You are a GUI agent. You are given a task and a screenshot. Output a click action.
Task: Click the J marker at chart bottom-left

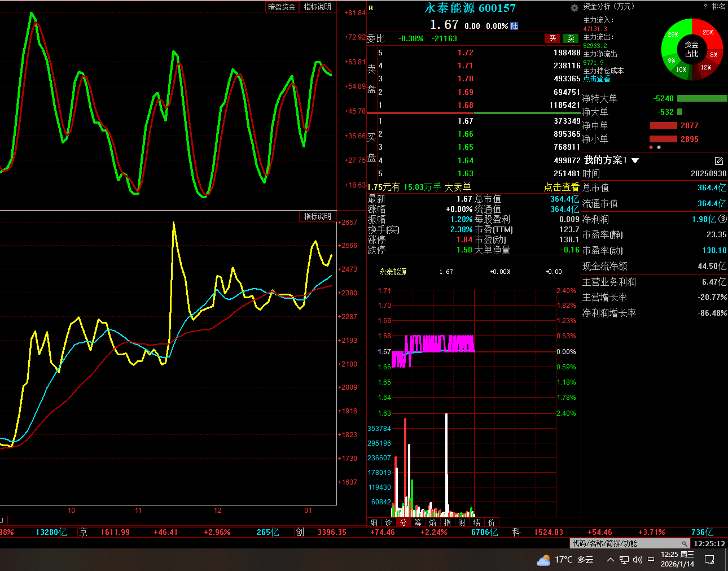coord(2,520)
